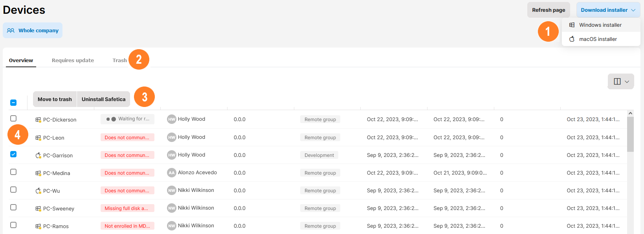Click Holly Wood's HW avatar on PC-Leon row
The image size is (644, 234).
(171, 137)
